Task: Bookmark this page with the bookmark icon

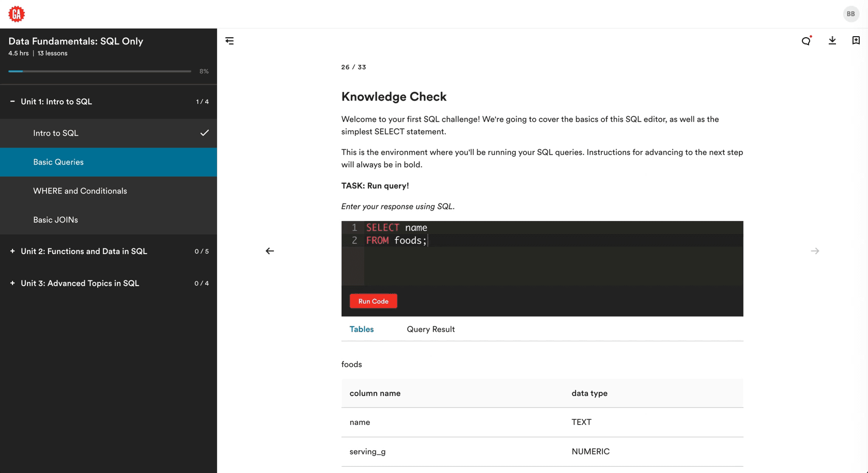Action: [x=856, y=40]
